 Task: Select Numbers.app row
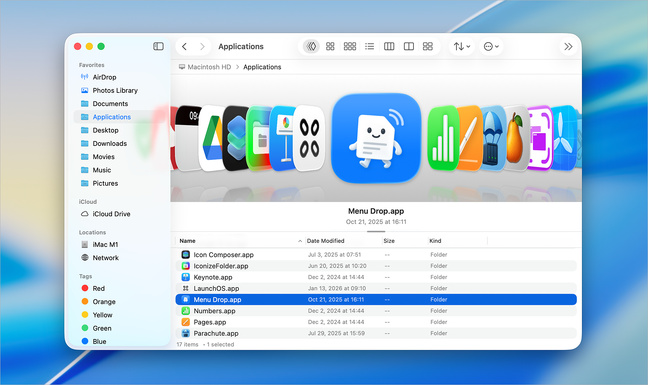(x=376, y=311)
